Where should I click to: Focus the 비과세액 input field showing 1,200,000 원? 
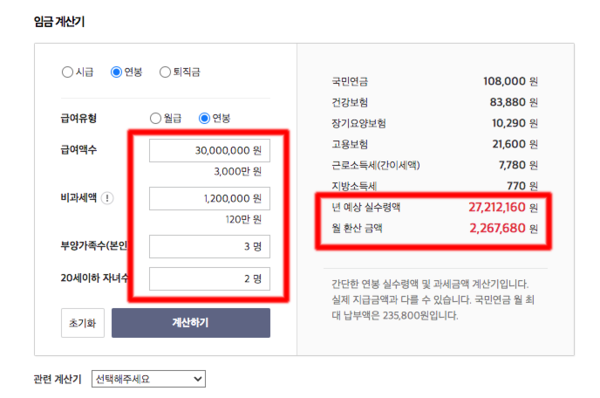click(x=210, y=198)
